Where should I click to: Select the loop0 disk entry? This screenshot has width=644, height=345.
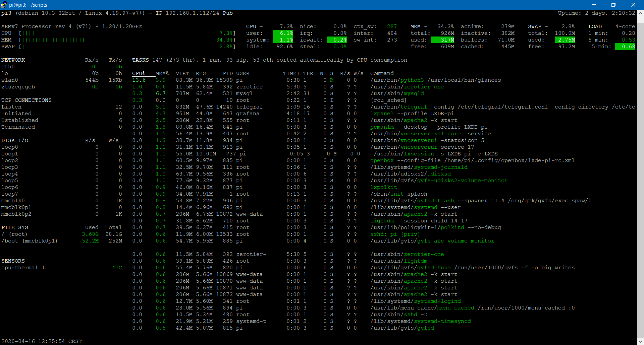click(10, 147)
